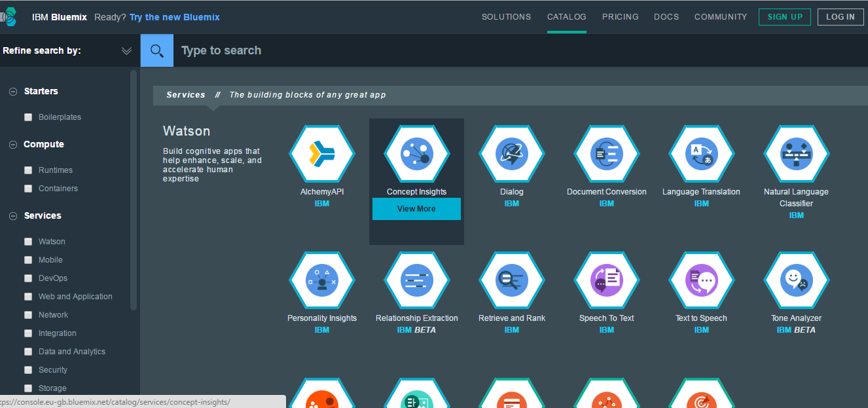868x408 pixels.
Task: Click the IBM Bluemix logo icon
Action: click(x=9, y=17)
